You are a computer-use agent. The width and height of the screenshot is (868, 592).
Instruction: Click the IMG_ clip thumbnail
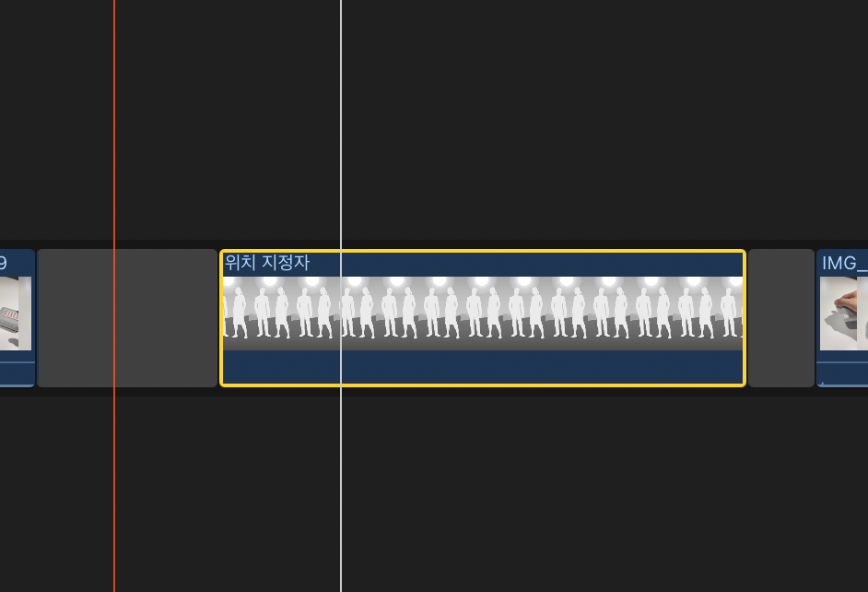point(844,314)
